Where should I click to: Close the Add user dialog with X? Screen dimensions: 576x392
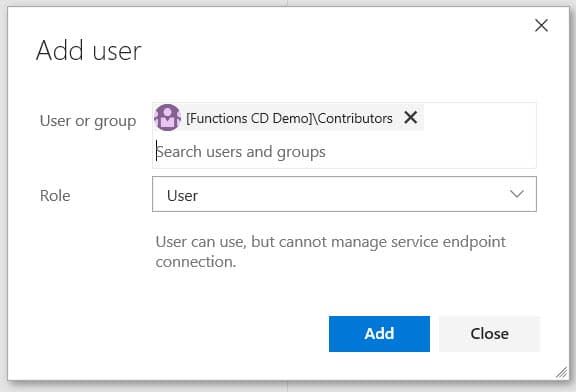541,26
